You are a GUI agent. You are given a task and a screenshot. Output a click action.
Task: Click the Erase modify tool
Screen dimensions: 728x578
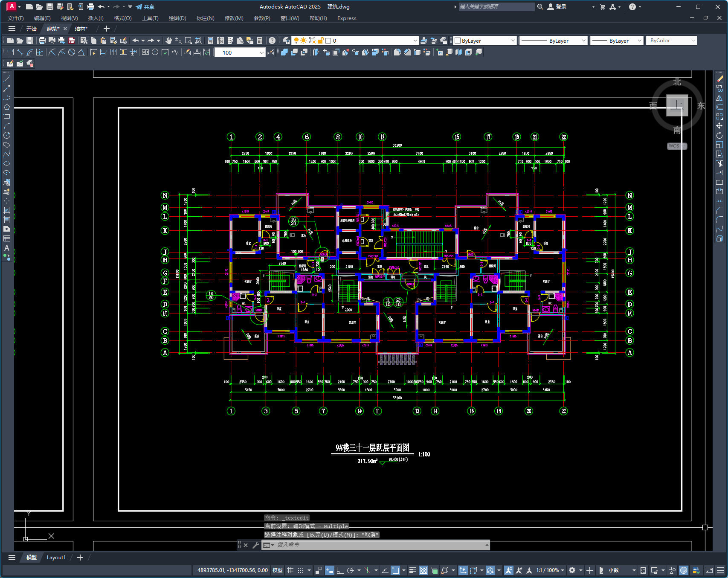point(719,79)
